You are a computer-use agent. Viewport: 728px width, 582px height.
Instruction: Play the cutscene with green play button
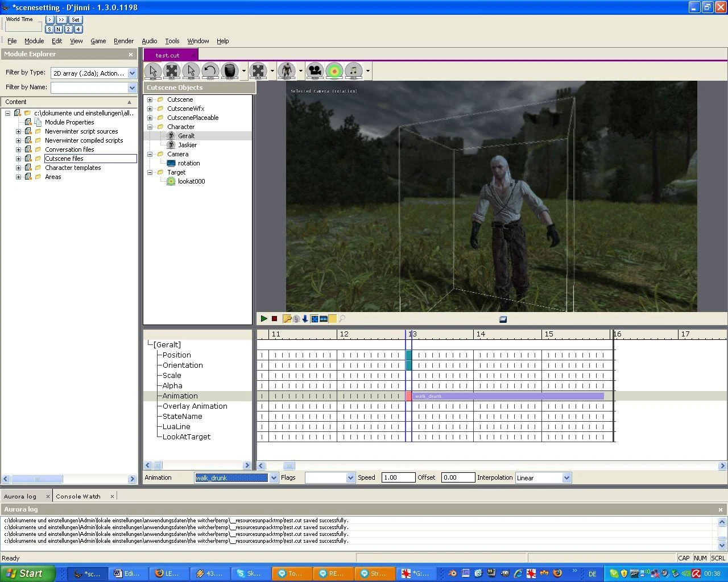click(264, 319)
